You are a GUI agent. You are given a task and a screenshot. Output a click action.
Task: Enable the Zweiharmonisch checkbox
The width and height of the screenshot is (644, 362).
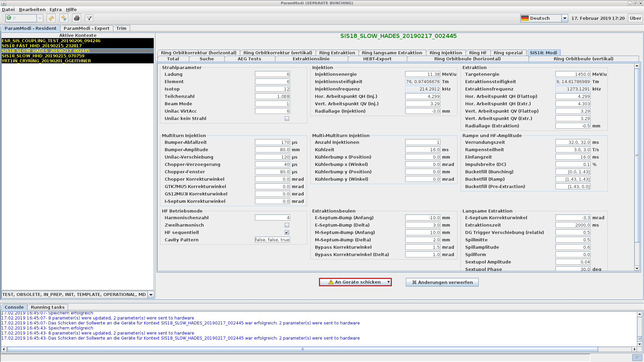(x=287, y=225)
